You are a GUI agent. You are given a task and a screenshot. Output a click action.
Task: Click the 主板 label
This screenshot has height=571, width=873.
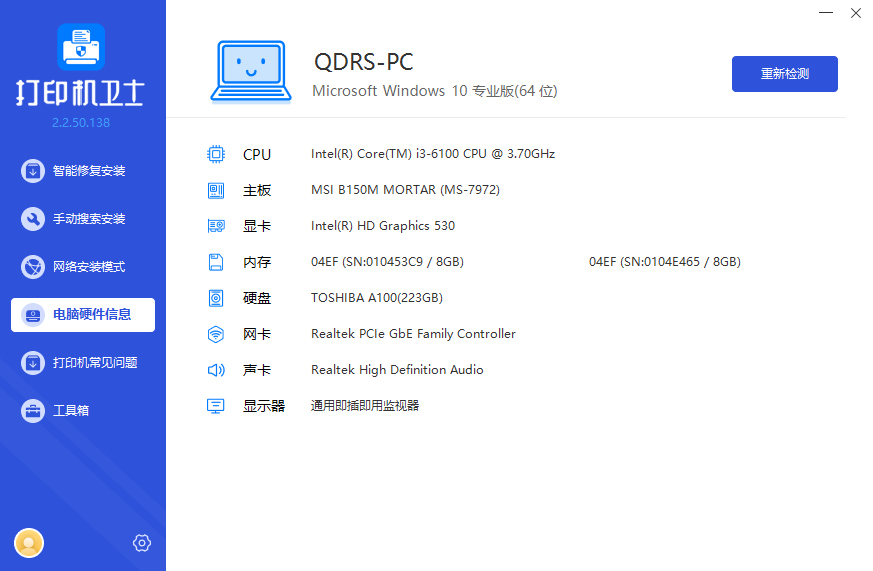tap(257, 190)
